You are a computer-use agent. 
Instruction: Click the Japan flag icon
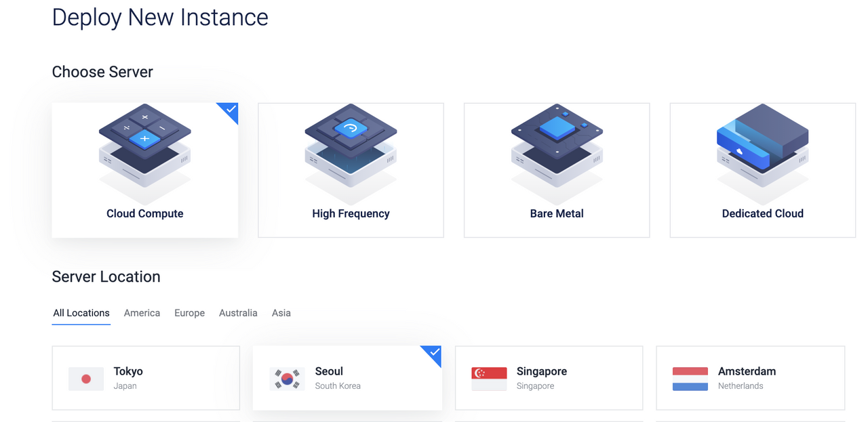click(86, 379)
